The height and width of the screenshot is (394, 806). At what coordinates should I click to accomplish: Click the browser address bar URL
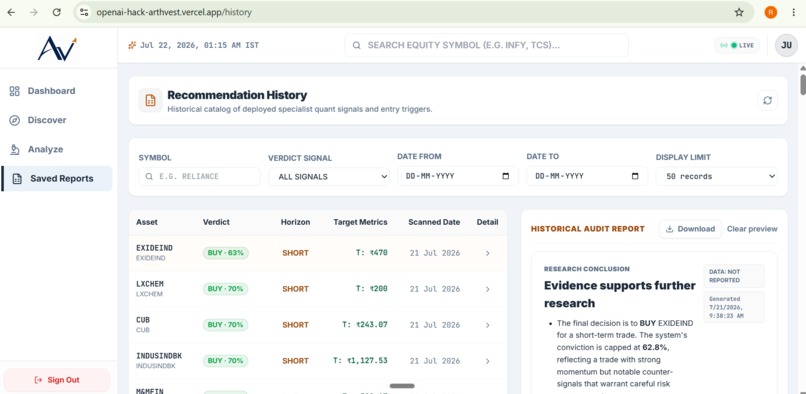[174, 12]
